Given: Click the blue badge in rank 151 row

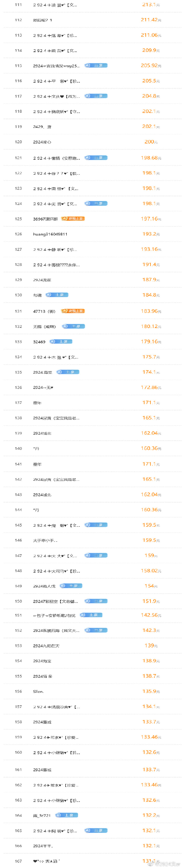Looking at the screenshot, I should (91, 615).
